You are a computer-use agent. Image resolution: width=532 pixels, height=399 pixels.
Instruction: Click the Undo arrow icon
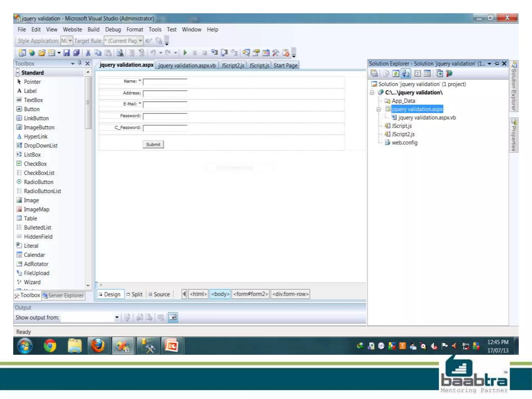pos(153,53)
